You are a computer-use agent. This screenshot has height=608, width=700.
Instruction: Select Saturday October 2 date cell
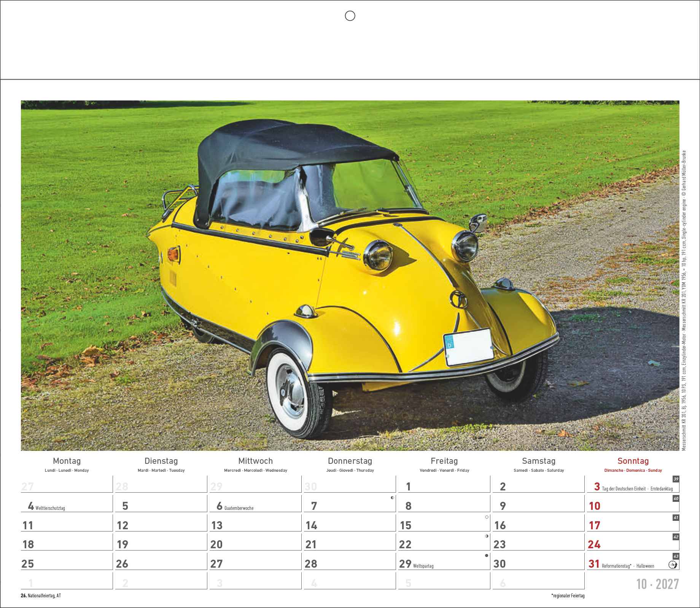pyautogui.click(x=539, y=484)
